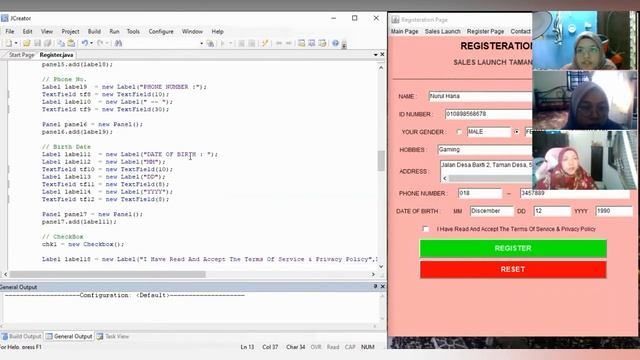Viewport: 640px width, 360px height.
Task: Click the red RESET button
Action: pyautogui.click(x=513, y=270)
